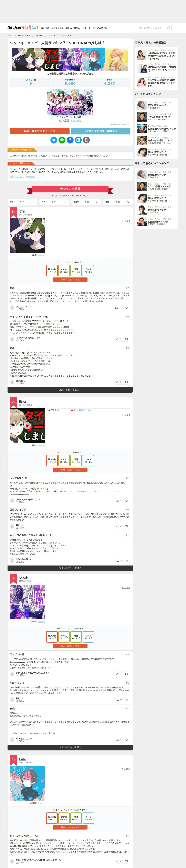Click 結果一覧を今すぐチェック button

[x=40, y=131]
